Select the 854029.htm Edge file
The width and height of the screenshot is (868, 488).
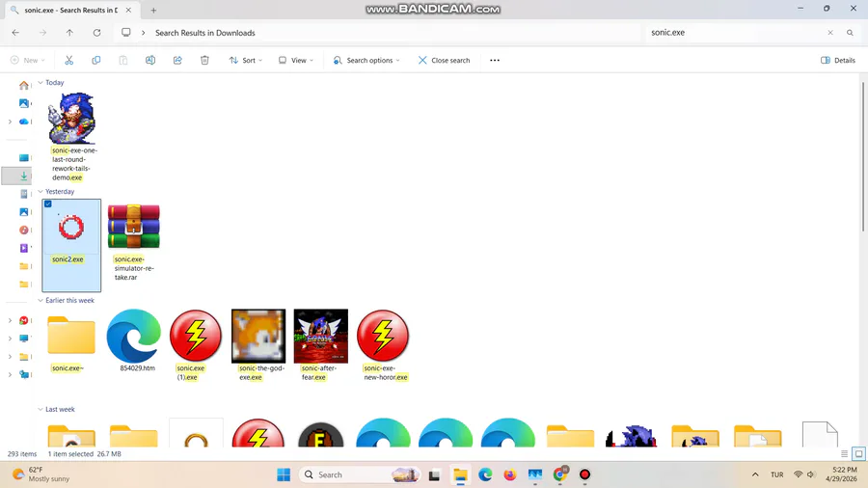[134, 340]
